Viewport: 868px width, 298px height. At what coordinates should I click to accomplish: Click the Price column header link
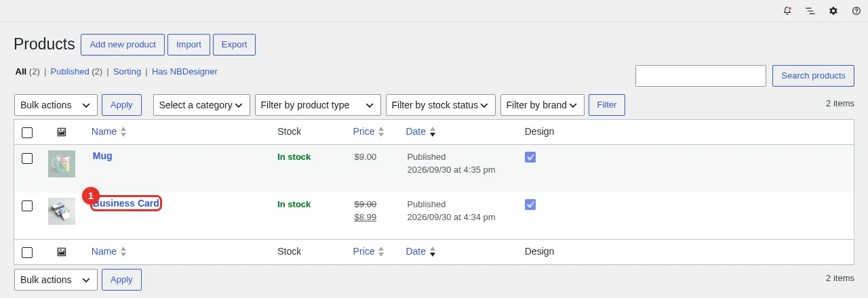(x=363, y=132)
